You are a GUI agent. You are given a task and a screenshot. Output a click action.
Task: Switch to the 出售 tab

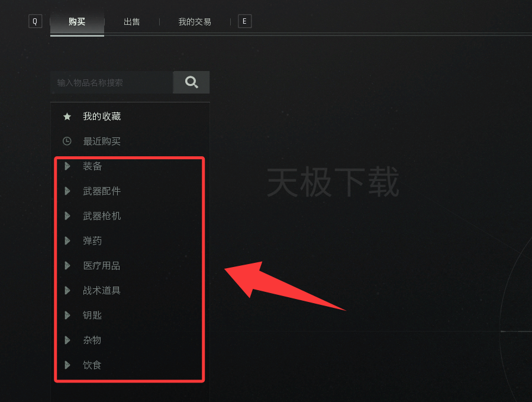click(x=131, y=22)
